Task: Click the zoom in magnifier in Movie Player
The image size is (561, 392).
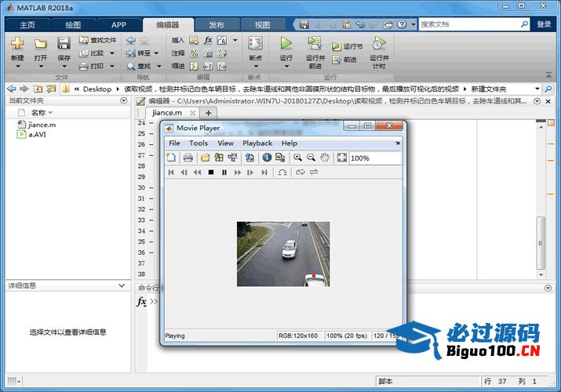Action: point(298,158)
